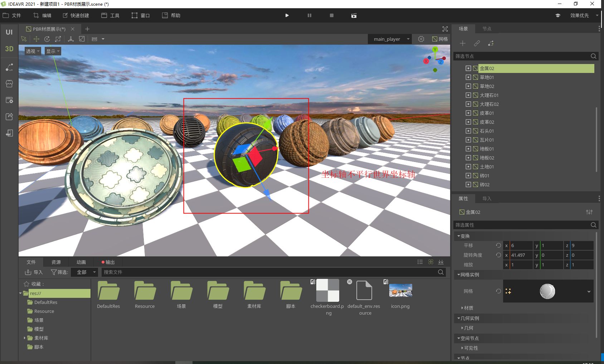Viewport: 604px width, 364px height.
Task: Switch to the UI editor mode
Action: click(x=9, y=32)
